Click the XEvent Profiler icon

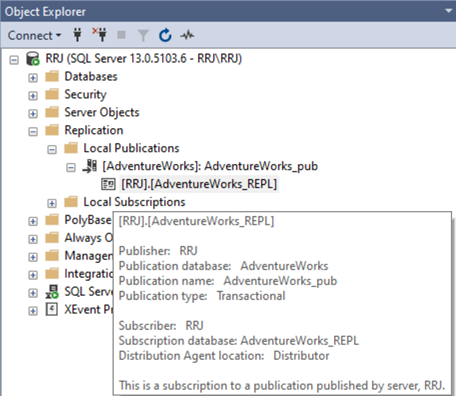coord(52,309)
